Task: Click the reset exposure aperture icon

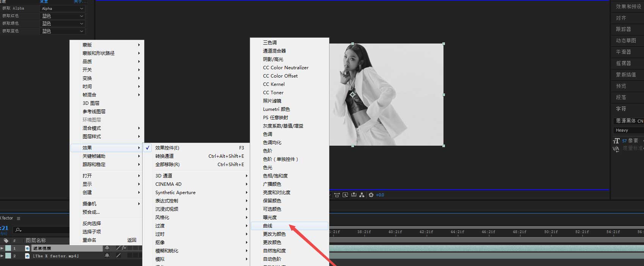Action: 371,195
